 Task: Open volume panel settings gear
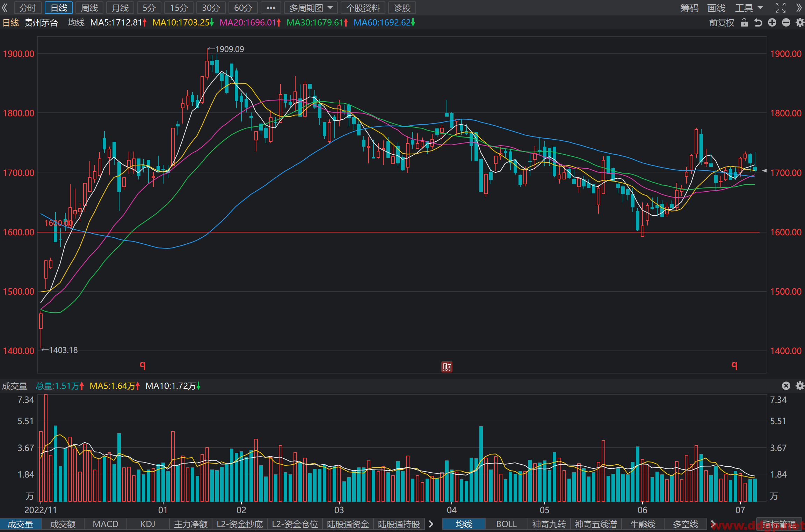(800, 386)
